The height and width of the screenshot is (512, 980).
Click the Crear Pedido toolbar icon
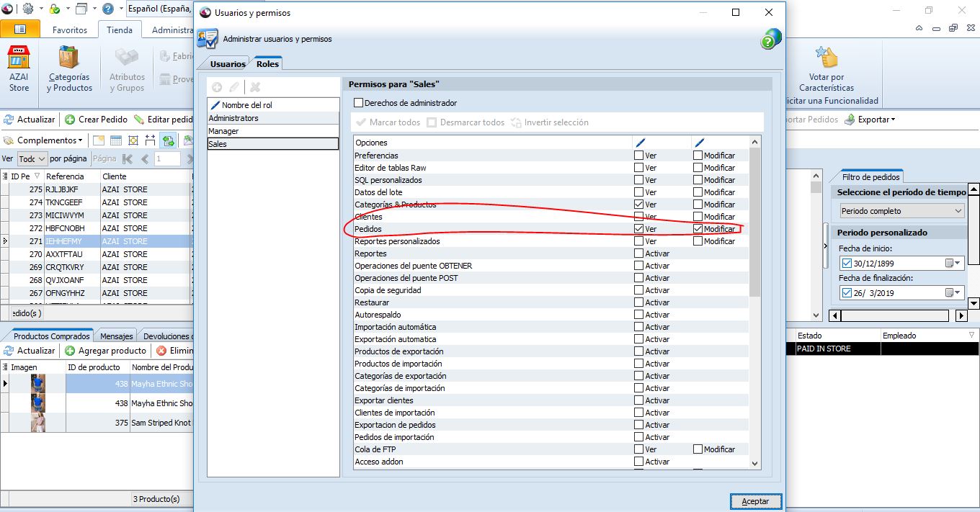coord(70,120)
